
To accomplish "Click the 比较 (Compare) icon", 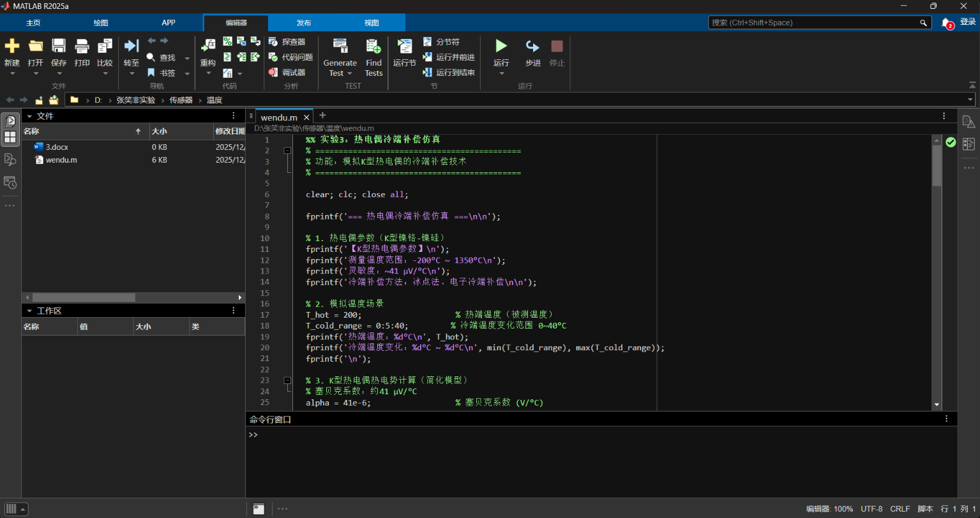I will (105, 46).
